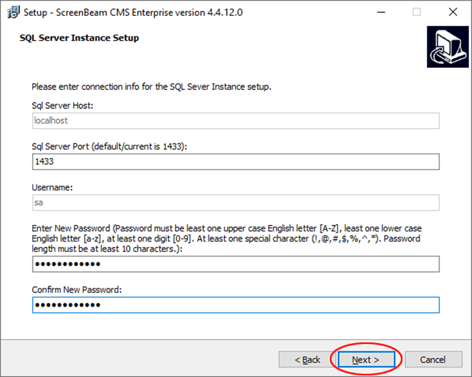This screenshot has height=377, width=472.
Task: Minimize the ScreenBeam CMS setup window
Action: pos(381,12)
